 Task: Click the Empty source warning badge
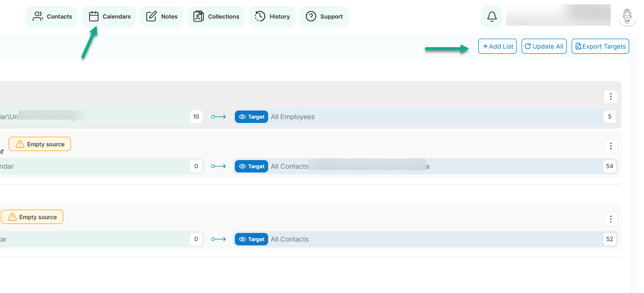pyautogui.click(x=40, y=143)
